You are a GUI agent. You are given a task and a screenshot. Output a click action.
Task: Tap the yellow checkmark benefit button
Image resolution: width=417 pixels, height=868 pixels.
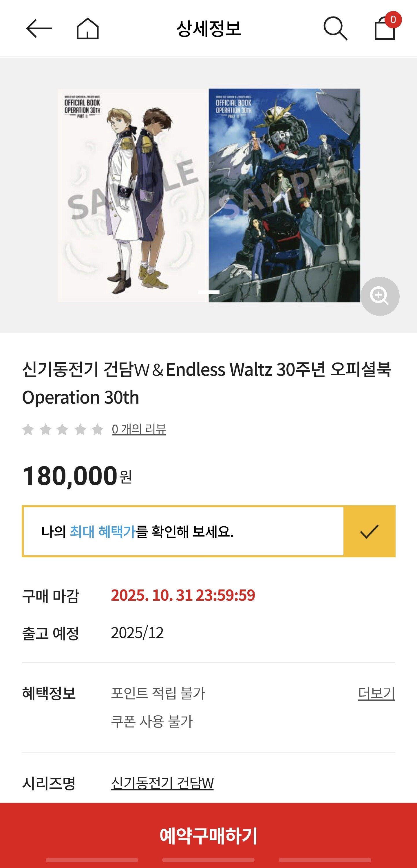click(369, 531)
